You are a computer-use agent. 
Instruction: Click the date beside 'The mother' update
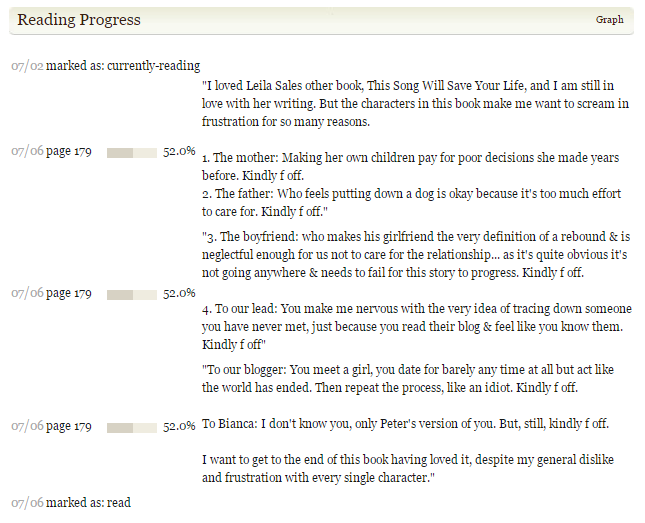pyautogui.click(x=27, y=152)
